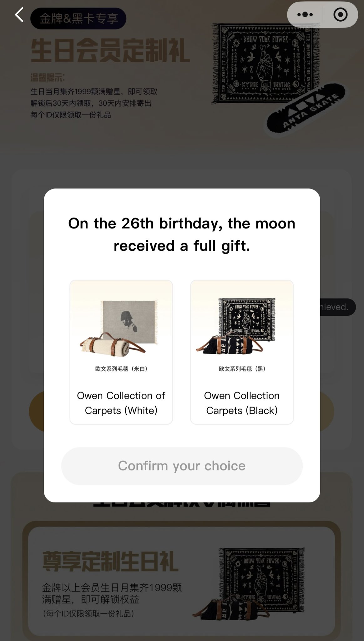Click the 生日会员定制礼 page title
364x641 pixels.
(x=110, y=51)
